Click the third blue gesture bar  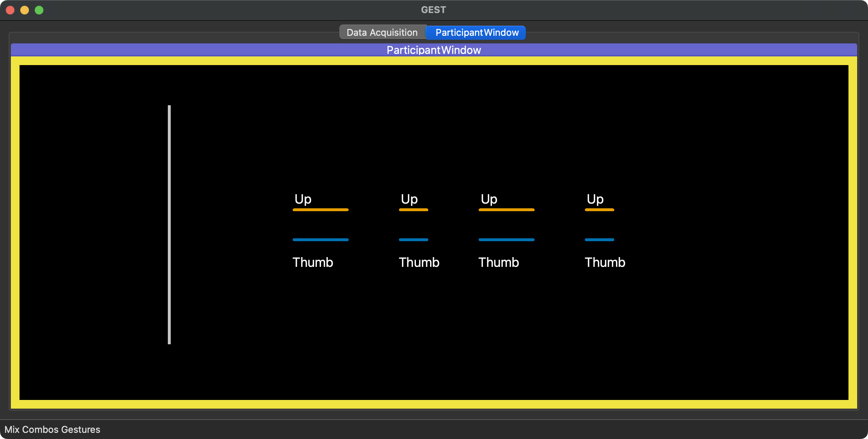[x=506, y=240]
